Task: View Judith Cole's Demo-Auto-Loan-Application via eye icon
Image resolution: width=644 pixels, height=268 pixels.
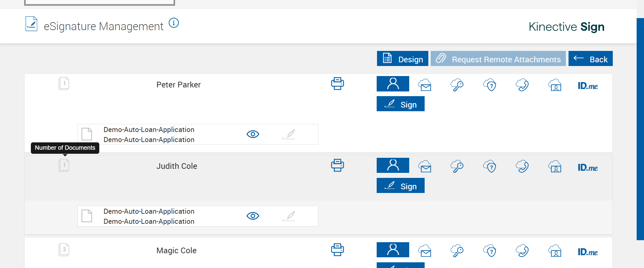Action: [253, 216]
